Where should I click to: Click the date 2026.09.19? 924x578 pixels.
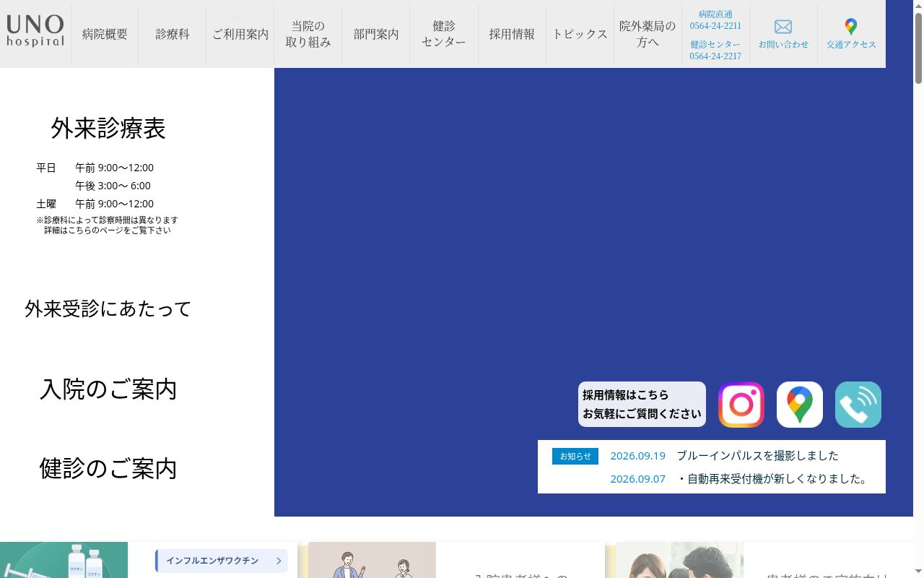click(x=637, y=456)
